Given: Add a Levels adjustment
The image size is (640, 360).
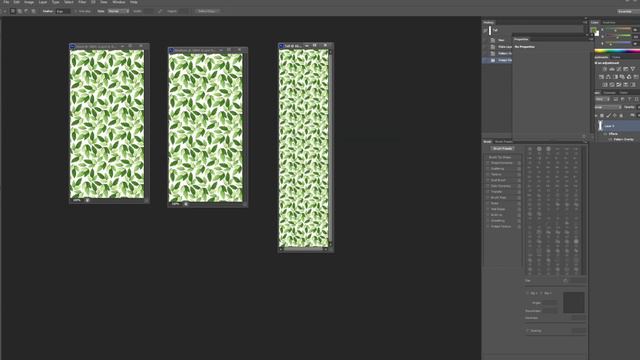Looking at the screenshot, I should click(x=611, y=69).
